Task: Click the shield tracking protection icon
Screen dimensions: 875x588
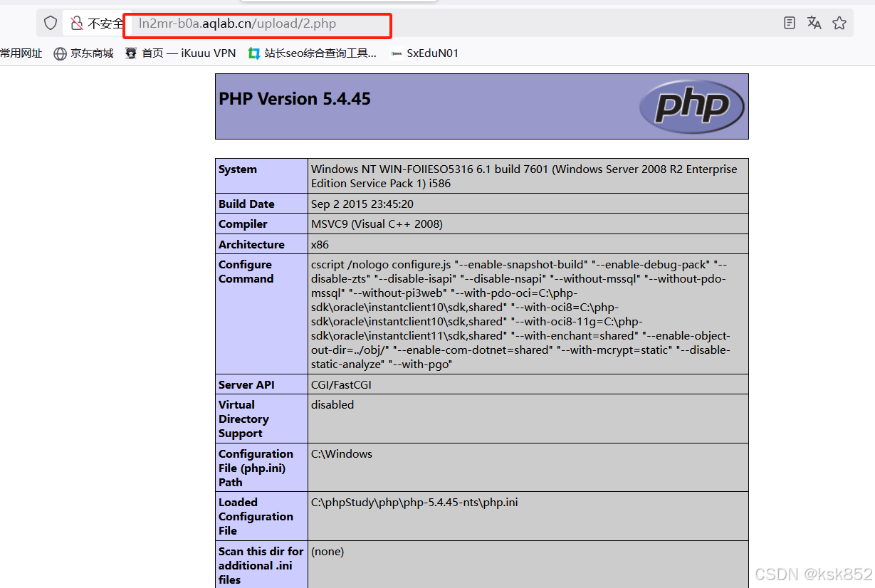Action: pyautogui.click(x=51, y=23)
